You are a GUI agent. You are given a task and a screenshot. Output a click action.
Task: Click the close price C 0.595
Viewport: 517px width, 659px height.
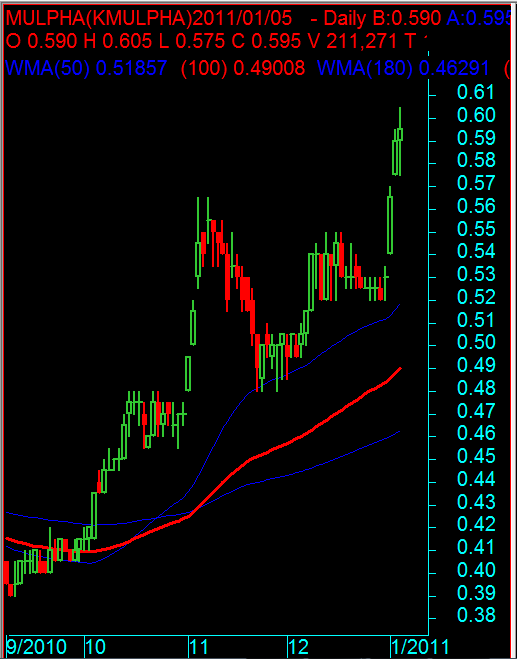pyautogui.click(x=268, y=41)
